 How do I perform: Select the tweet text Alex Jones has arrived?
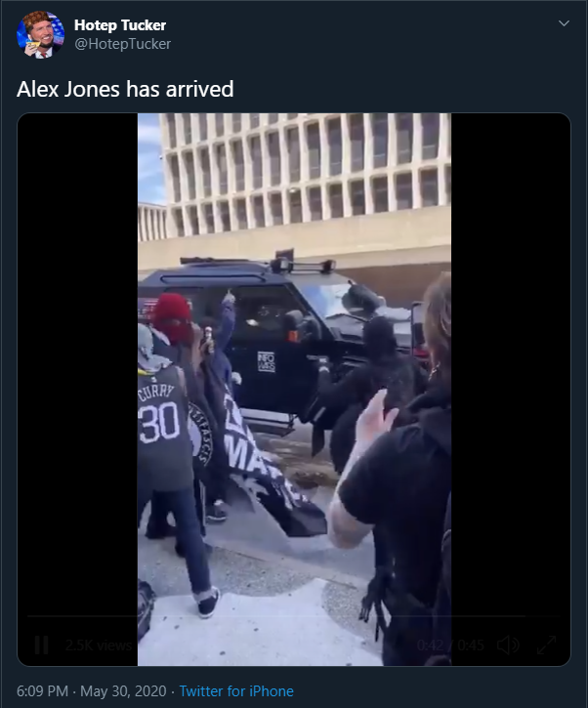125,89
